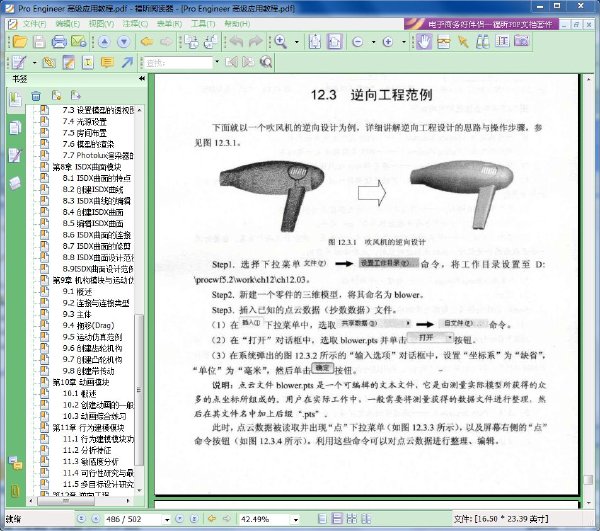Collapse the bookmarks panel with double-arrow
The image size is (600, 531).
pyautogui.click(x=142, y=79)
